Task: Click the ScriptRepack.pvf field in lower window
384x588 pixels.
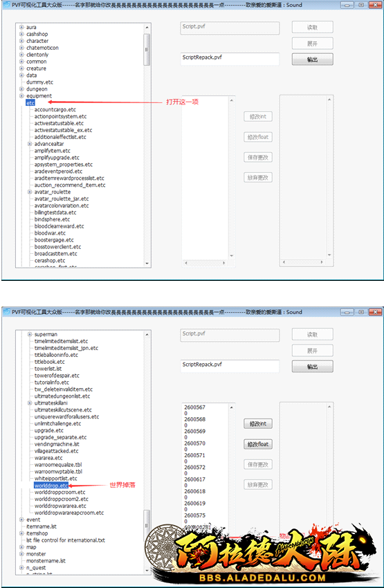Action: pos(230,366)
